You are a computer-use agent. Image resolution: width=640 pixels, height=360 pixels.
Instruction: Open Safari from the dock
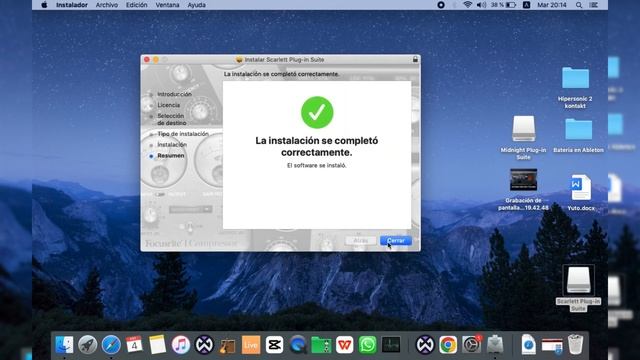tap(111, 345)
